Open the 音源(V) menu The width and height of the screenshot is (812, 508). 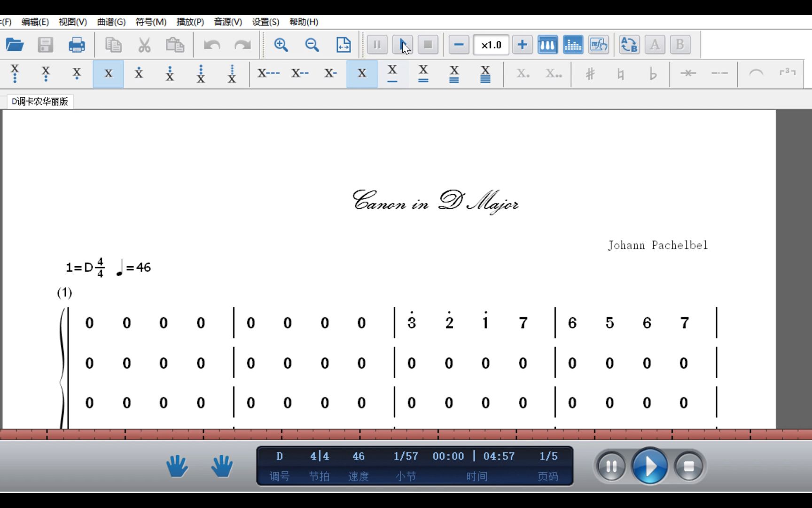pos(228,22)
